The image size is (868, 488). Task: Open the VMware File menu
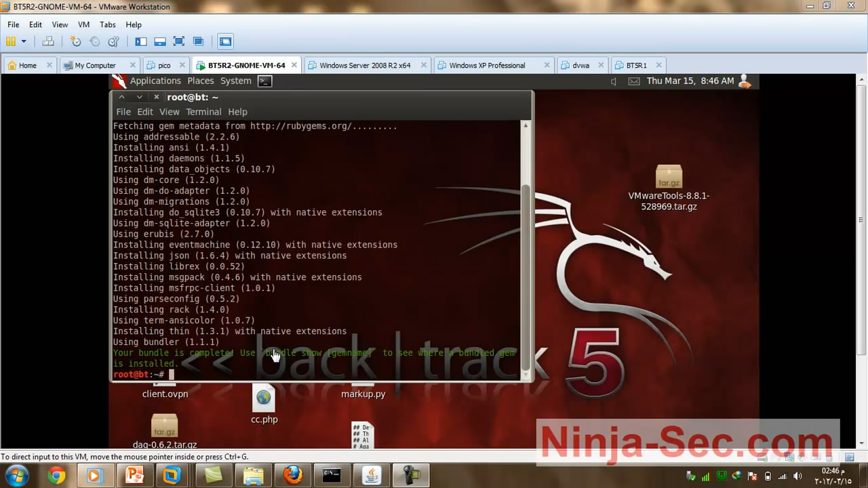(14, 24)
